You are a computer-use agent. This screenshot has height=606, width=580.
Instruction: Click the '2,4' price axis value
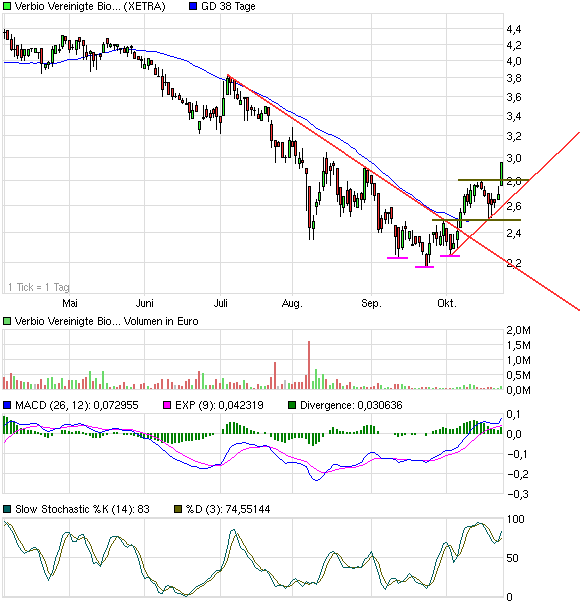(x=514, y=233)
